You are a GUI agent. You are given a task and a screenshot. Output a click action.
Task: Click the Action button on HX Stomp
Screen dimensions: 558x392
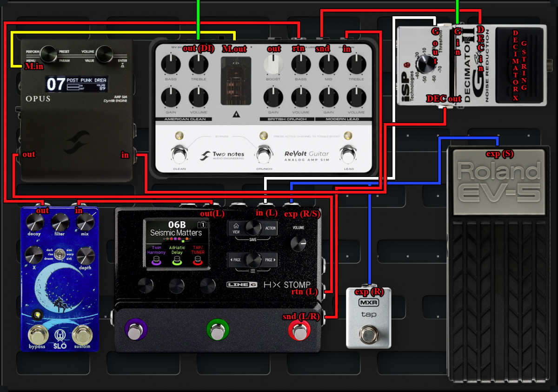[x=271, y=228]
